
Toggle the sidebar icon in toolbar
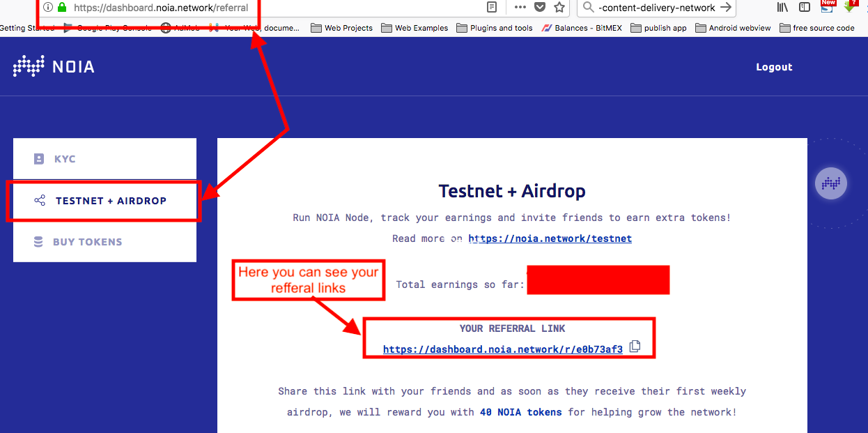click(805, 7)
